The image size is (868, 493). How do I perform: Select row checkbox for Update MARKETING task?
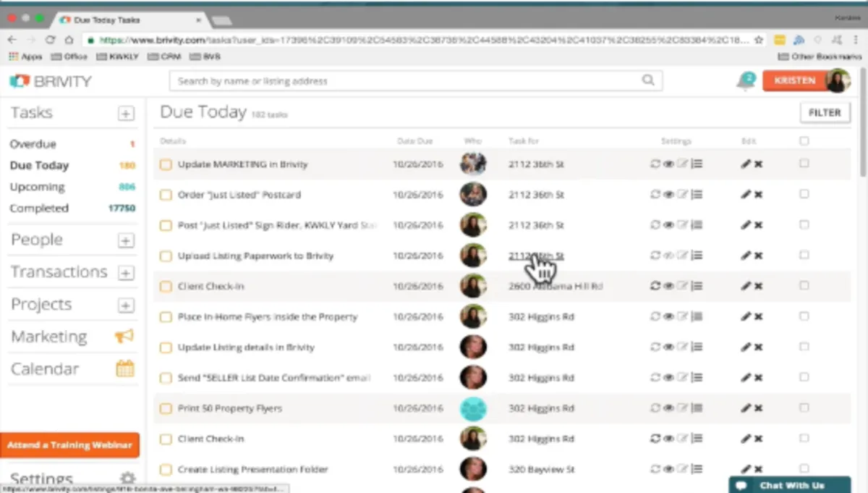click(804, 164)
